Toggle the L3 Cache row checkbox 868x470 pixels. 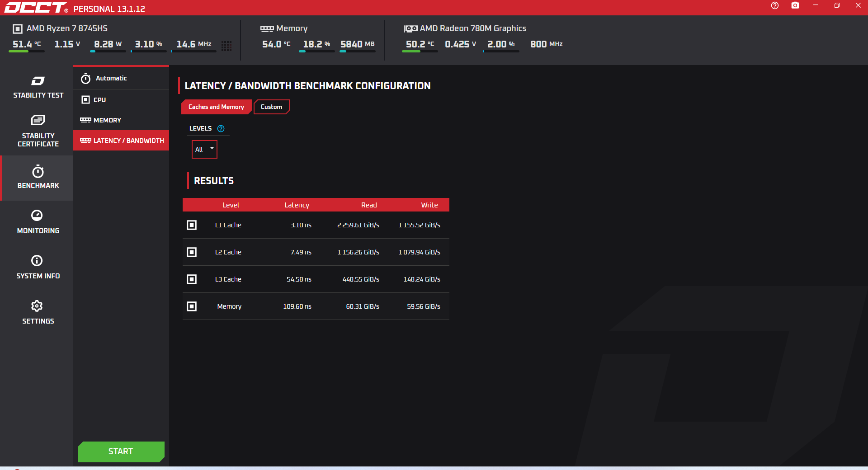192,279
